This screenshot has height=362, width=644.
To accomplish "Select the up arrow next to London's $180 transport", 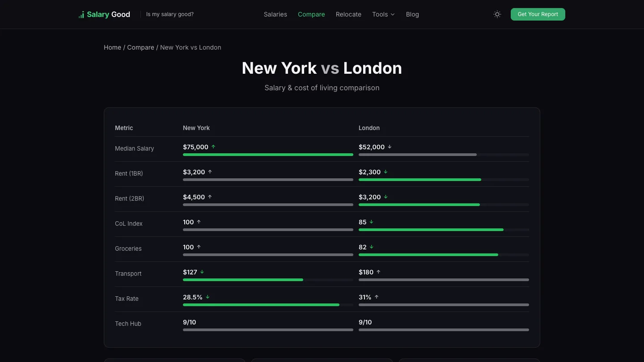I will tap(378, 272).
